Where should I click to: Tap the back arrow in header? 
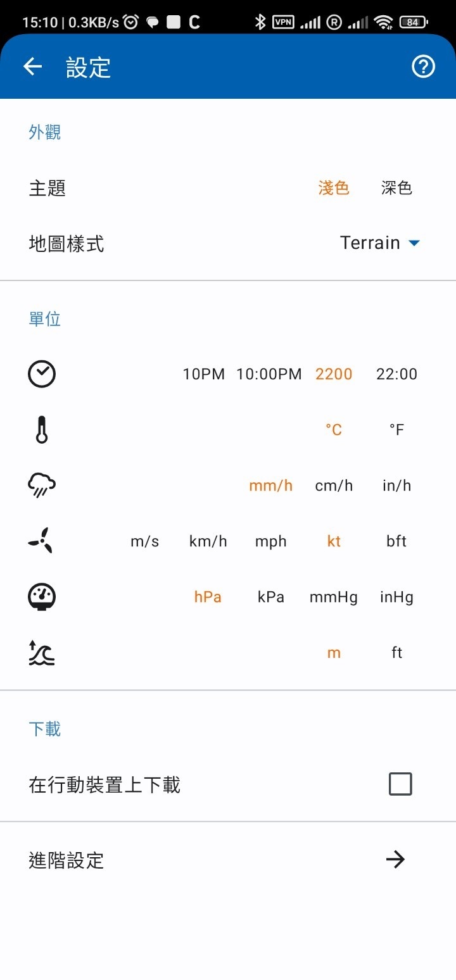tap(32, 66)
